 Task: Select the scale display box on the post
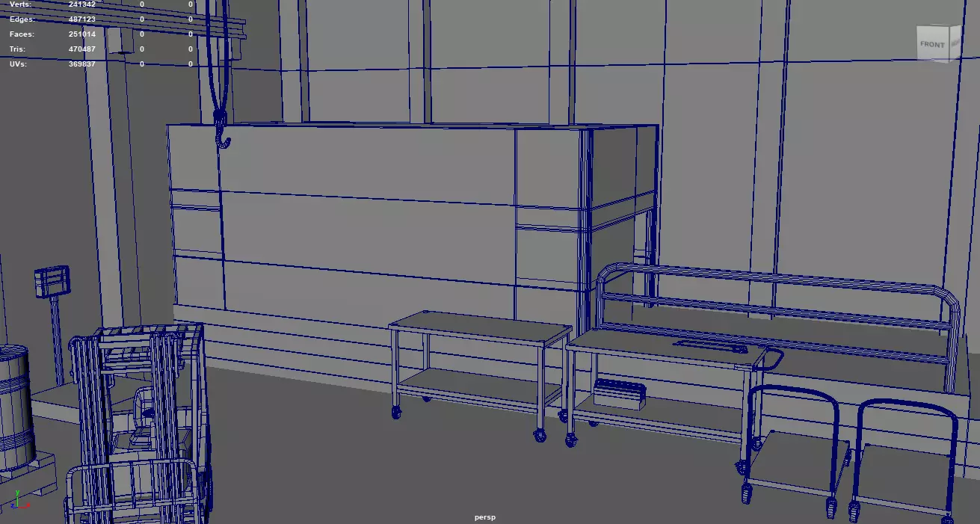(x=52, y=282)
